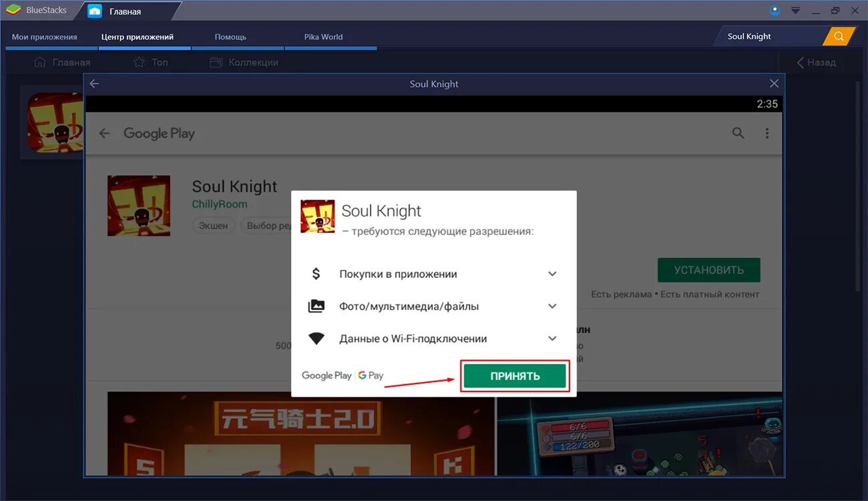Open the Chinese 2.0 promo screenshot
Viewport: 868px width, 501px height.
point(300,433)
